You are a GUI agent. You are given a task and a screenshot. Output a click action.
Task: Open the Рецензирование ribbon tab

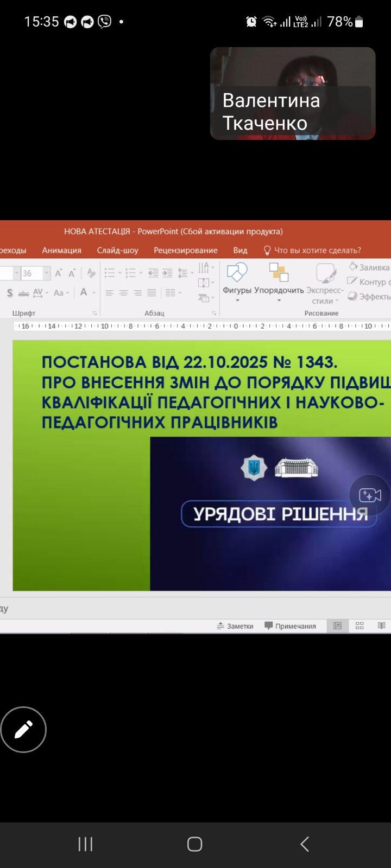pos(185,250)
